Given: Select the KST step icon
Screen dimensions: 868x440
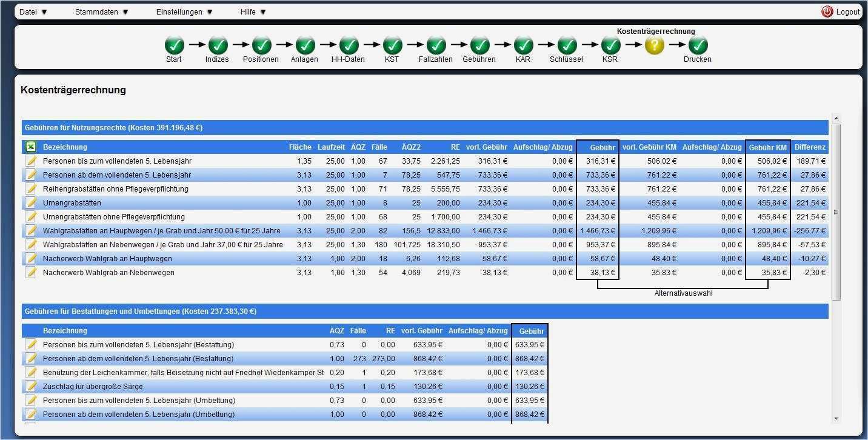Looking at the screenshot, I should point(392,44).
